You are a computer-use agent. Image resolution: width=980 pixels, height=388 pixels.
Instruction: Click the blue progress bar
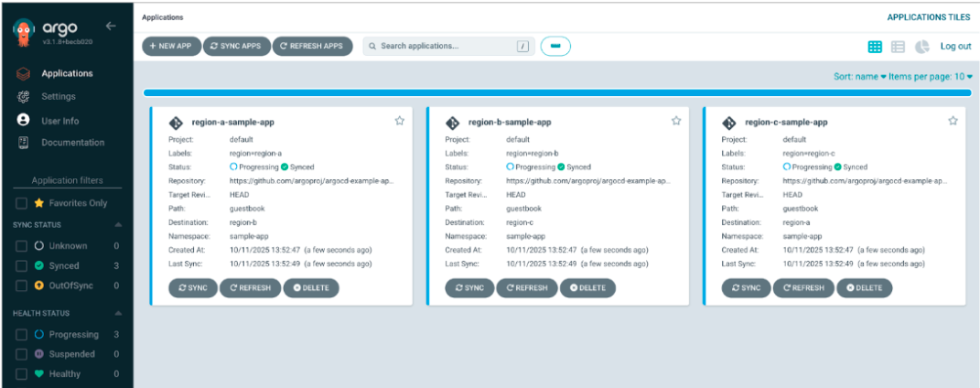(558, 92)
